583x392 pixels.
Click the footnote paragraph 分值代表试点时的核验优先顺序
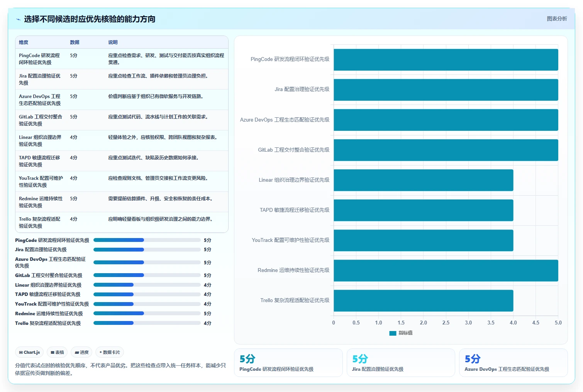coord(120,369)
